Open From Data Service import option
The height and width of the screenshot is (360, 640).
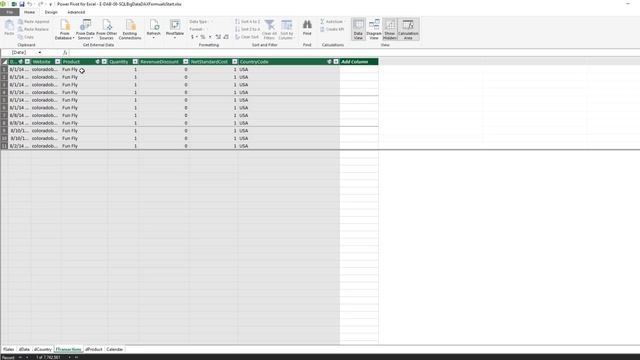coord(85,29)
